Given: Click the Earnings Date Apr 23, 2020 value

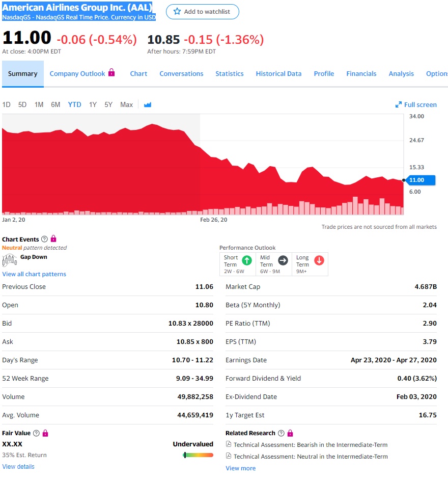Looking at the screenshot, I should click(394, 360).
